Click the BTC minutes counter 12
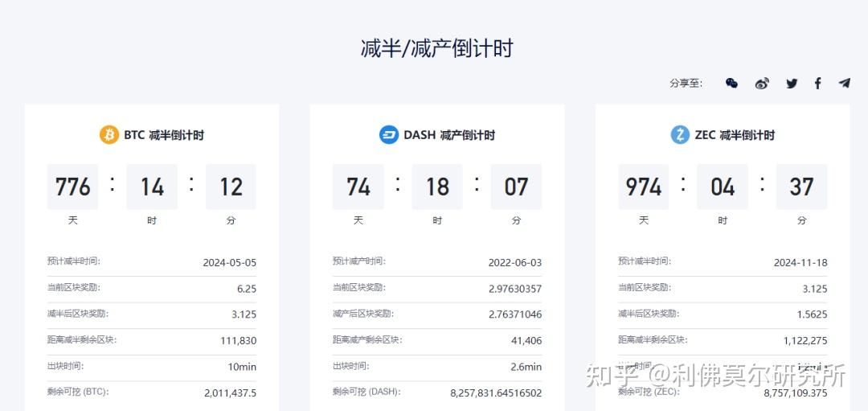 click(231, 187)
